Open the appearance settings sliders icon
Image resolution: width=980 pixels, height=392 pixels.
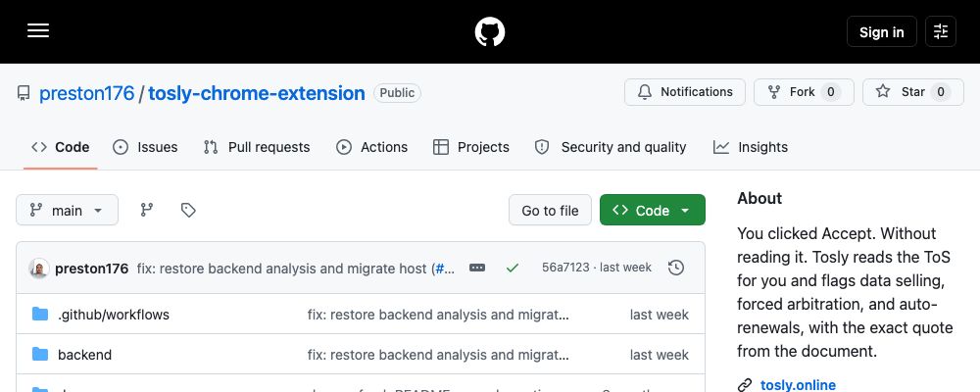[x=941, y=32]
